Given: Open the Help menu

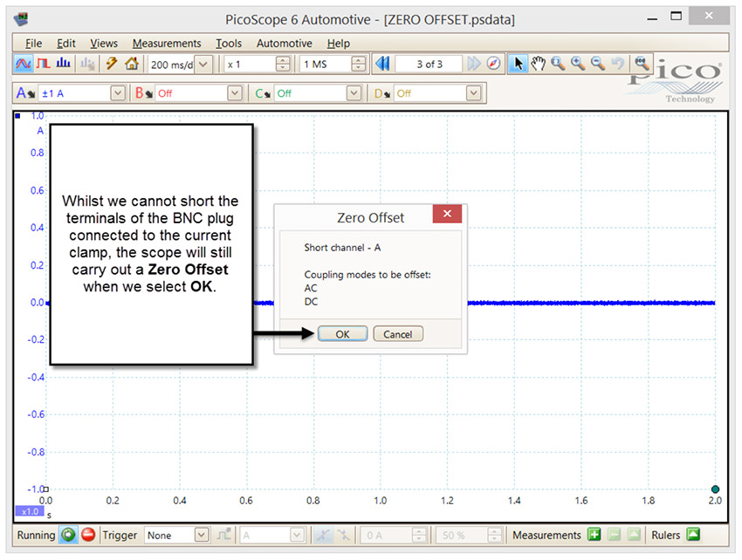Looking at the screenshot, I should click(x=339, y=43).
